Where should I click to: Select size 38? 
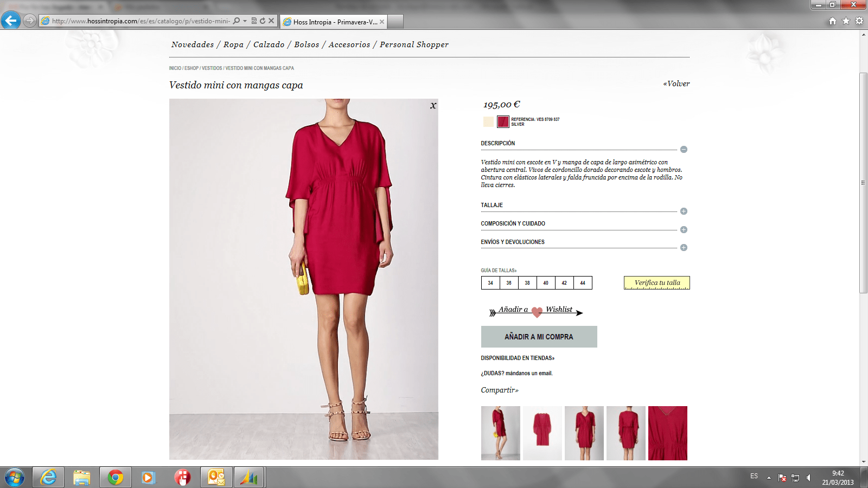(527, 283)
